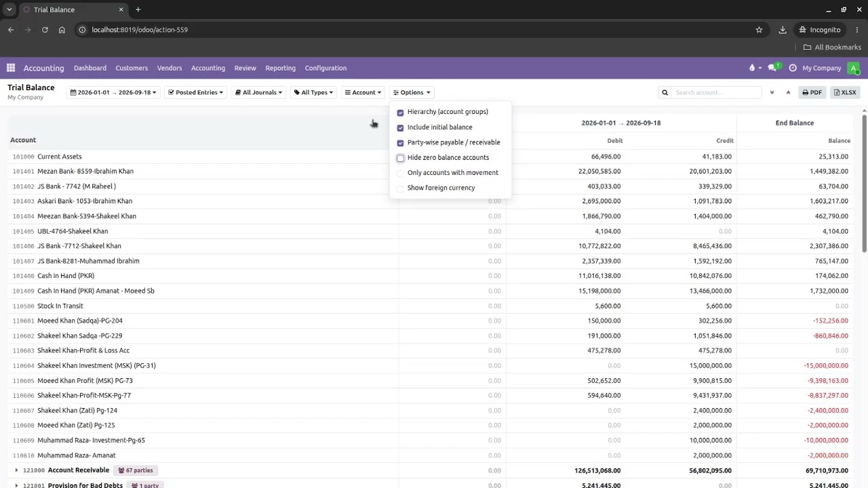Open the Reporting menu

(281, 68)
